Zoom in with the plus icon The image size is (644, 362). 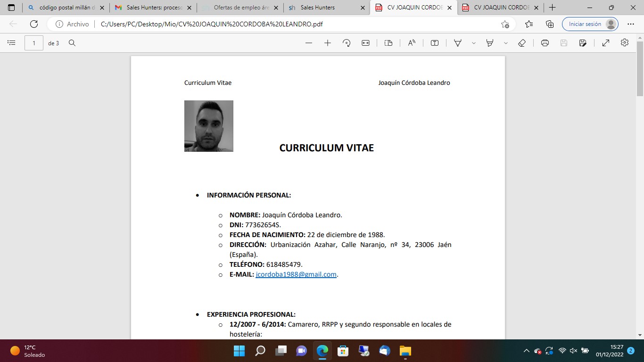coord(328,43)
